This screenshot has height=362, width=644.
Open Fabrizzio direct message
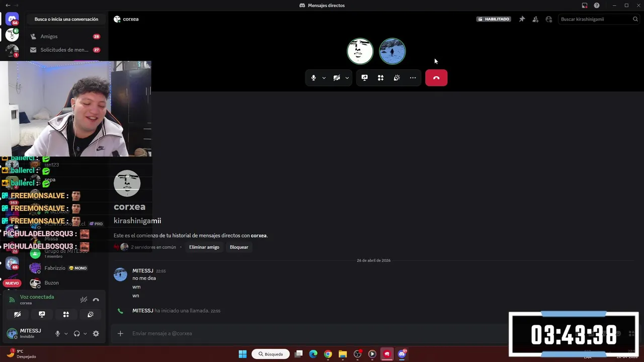click(65, 268)
